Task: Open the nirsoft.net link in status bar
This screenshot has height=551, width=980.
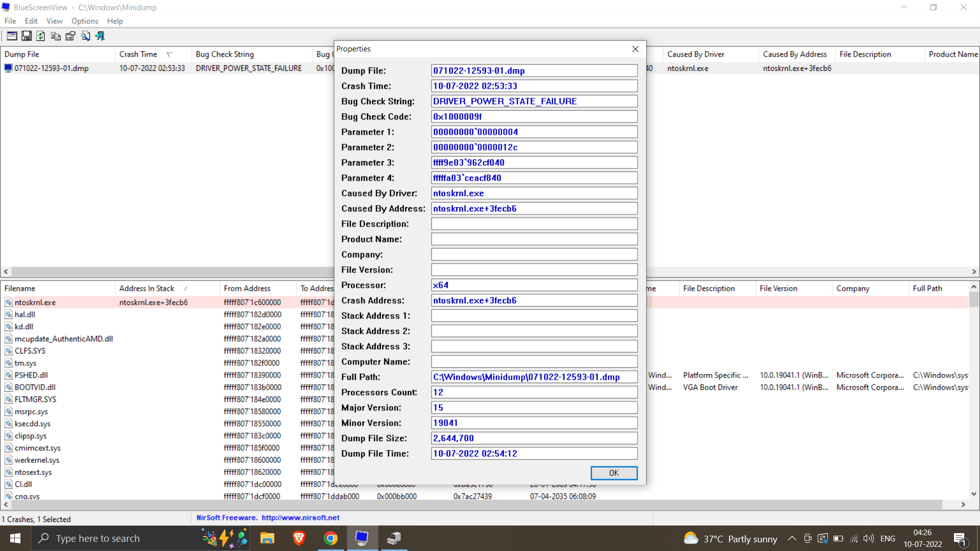Action: point(301,517)
